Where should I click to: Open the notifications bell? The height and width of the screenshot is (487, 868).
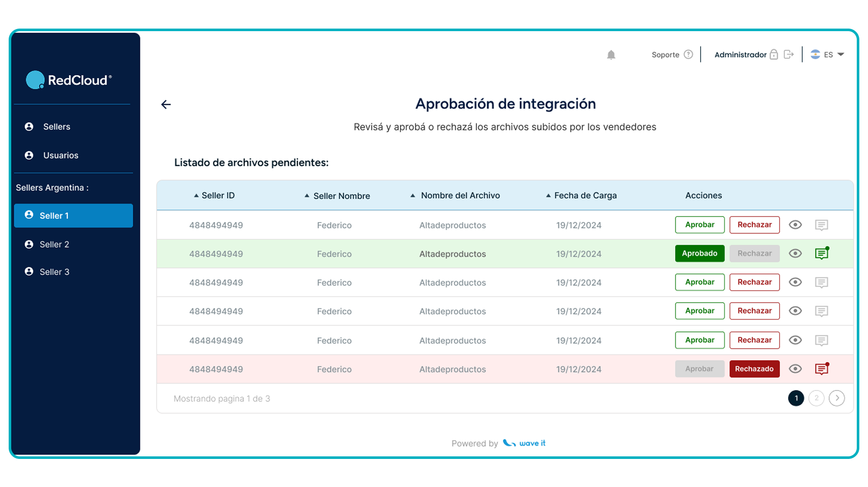tap(611, 55)
